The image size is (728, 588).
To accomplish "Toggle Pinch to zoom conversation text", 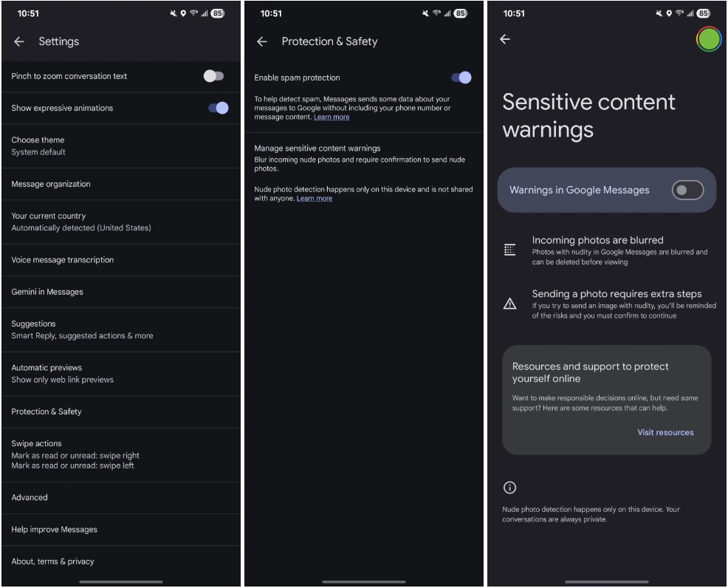I will [x=213, y=76].
